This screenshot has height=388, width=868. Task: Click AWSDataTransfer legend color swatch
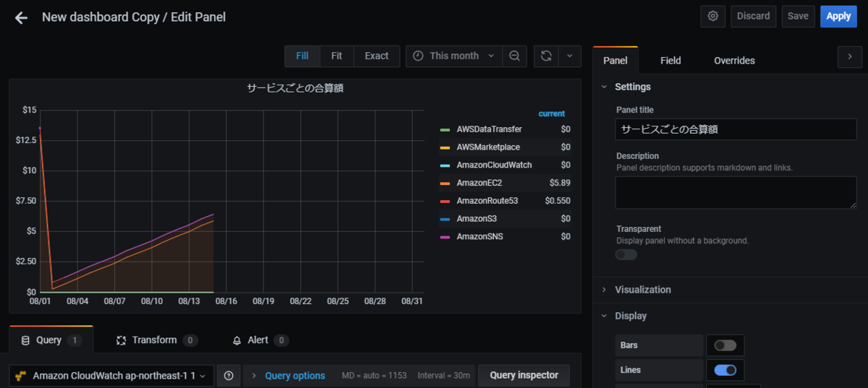tap(445, 129)
